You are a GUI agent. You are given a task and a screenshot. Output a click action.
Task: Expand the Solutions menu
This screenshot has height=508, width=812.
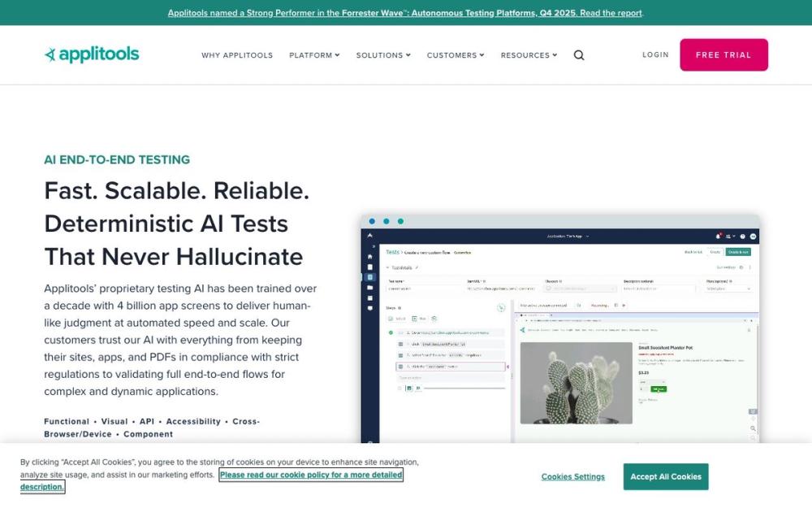383,55
